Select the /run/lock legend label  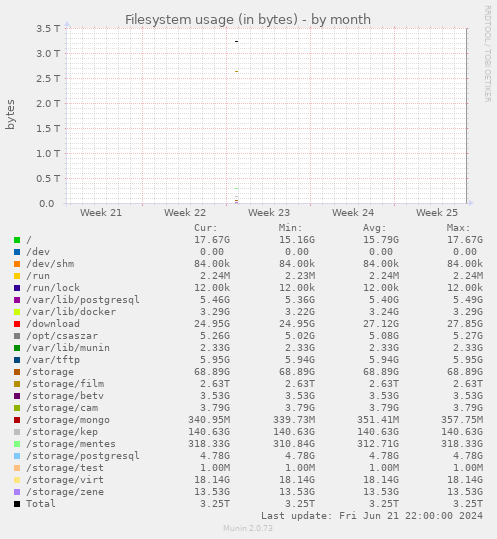click(53, 288)
